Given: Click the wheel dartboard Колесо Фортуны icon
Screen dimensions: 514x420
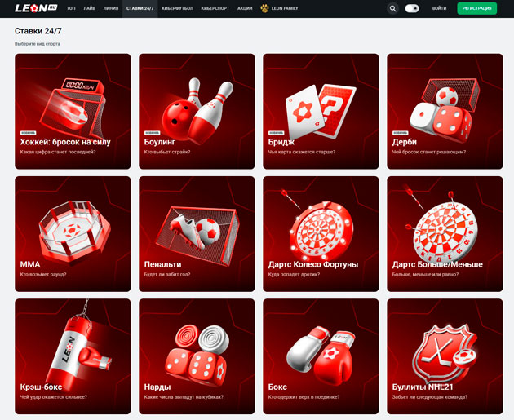Looking at the screenshot, I should (x=317, y=226).
